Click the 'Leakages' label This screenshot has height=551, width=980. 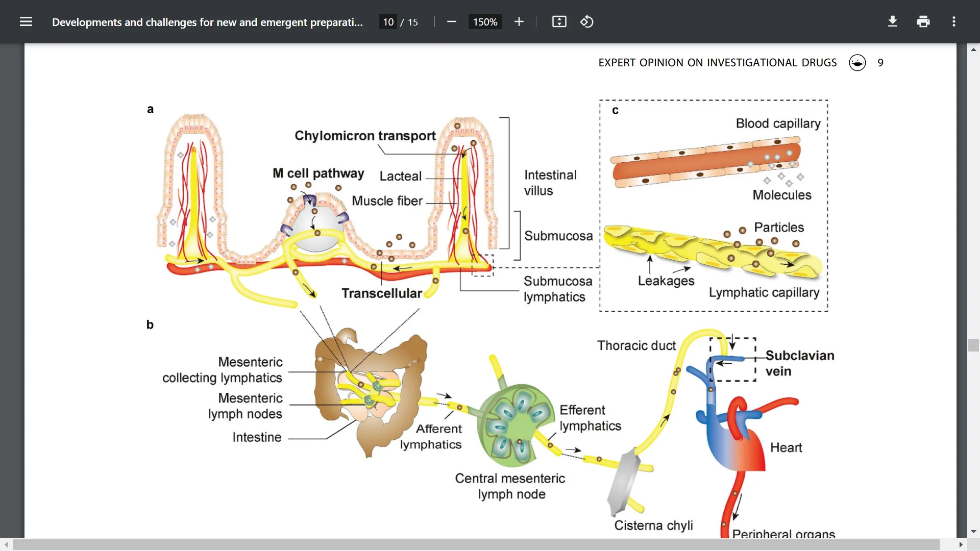tap(666, 281)
